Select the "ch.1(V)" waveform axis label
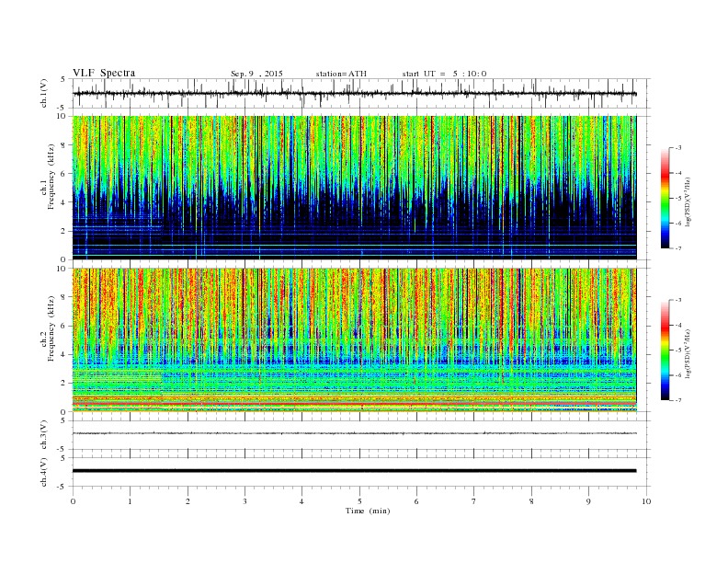 44,93
